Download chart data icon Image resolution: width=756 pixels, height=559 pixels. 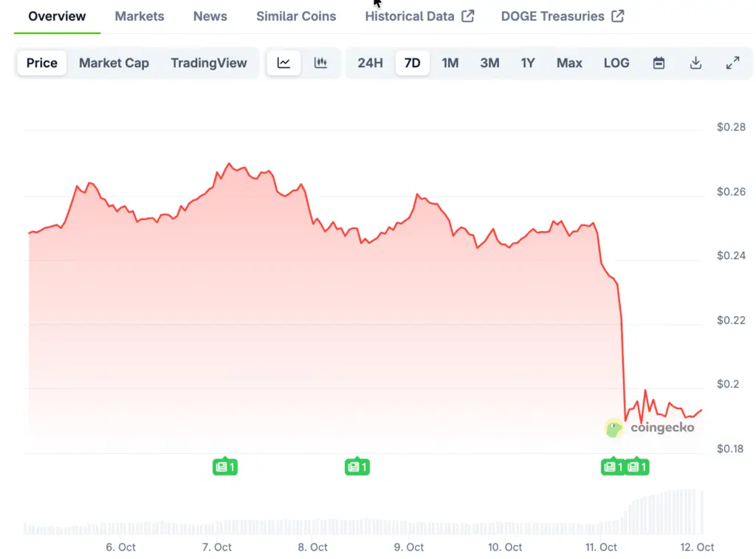(695, 63)
